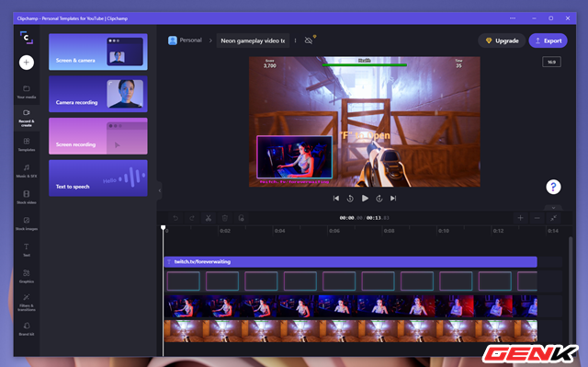
Task: Open the window title bar options menu
Action: point(513,18)
